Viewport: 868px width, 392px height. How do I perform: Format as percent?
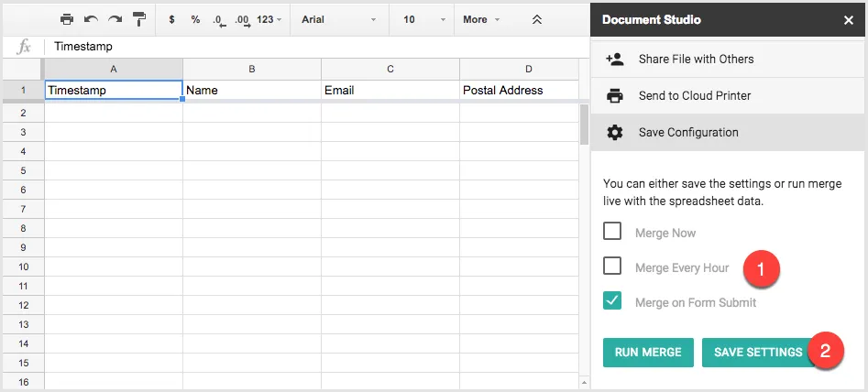pos(195,19)
